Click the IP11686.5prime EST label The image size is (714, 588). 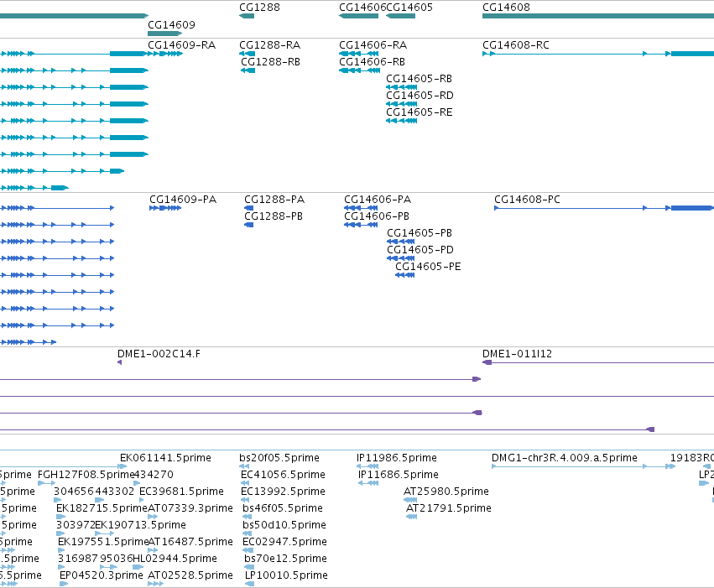point(399,475)
